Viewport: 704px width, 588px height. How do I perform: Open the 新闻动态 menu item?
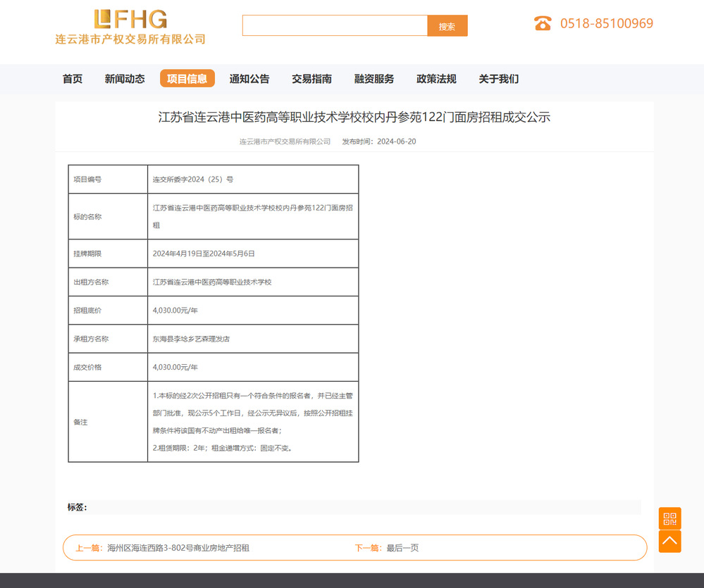coord(125,79)
